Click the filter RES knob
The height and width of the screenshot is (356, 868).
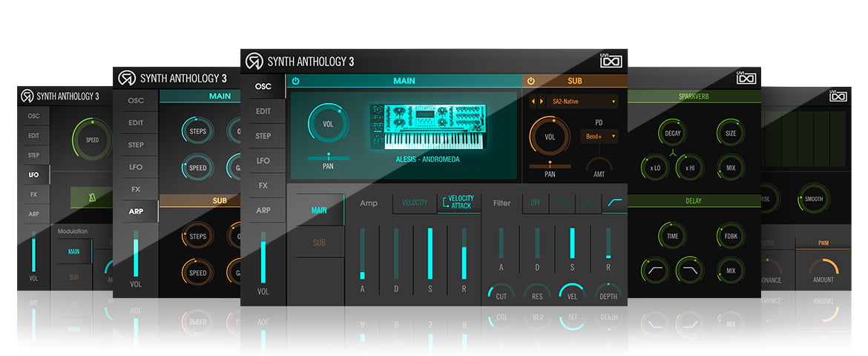(x=537, y=292)
